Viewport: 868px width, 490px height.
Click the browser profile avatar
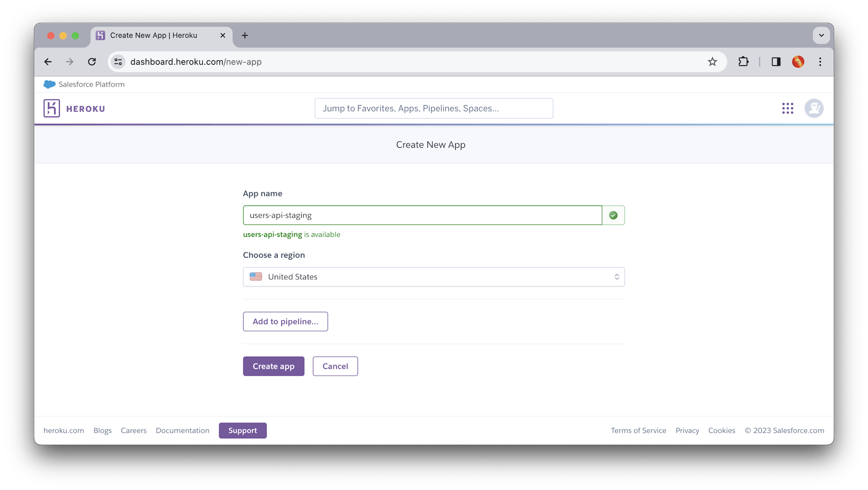pos(798,62)
